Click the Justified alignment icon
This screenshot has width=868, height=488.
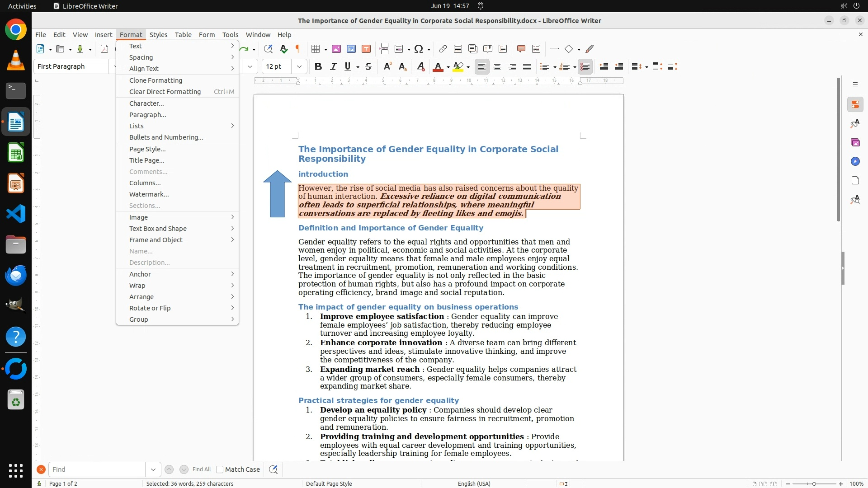(527, 66)
